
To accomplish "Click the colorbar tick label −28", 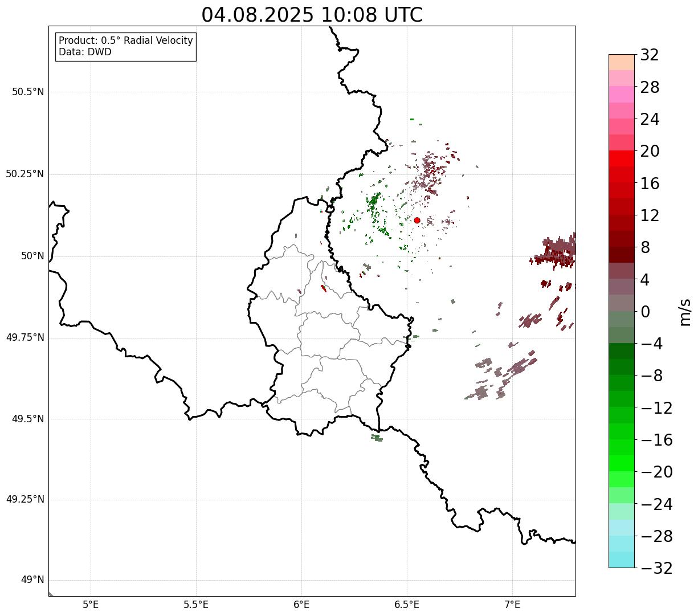I will 656,536.
